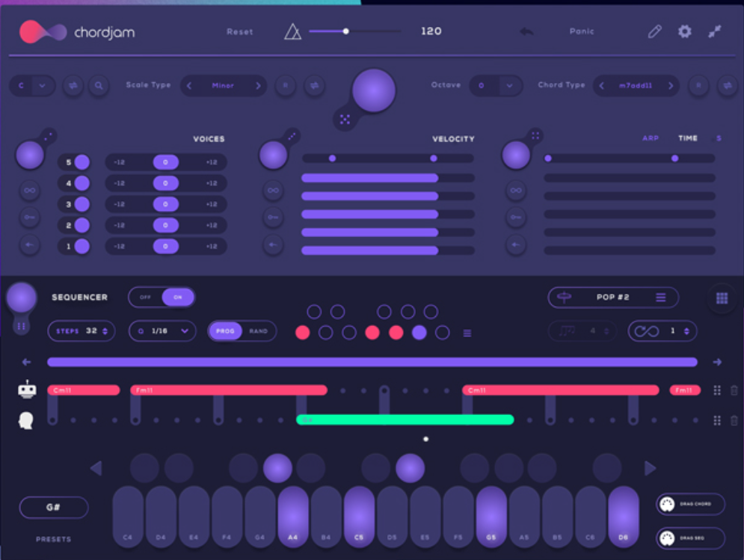Click the Drag Chord button label

[x=695, y=504]
